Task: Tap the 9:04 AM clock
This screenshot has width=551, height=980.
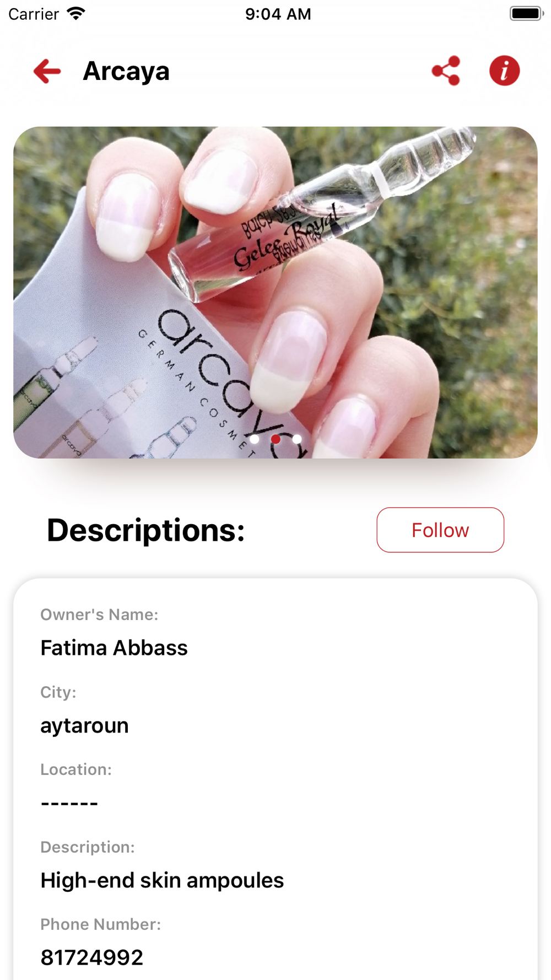Action: pos(278,14)
